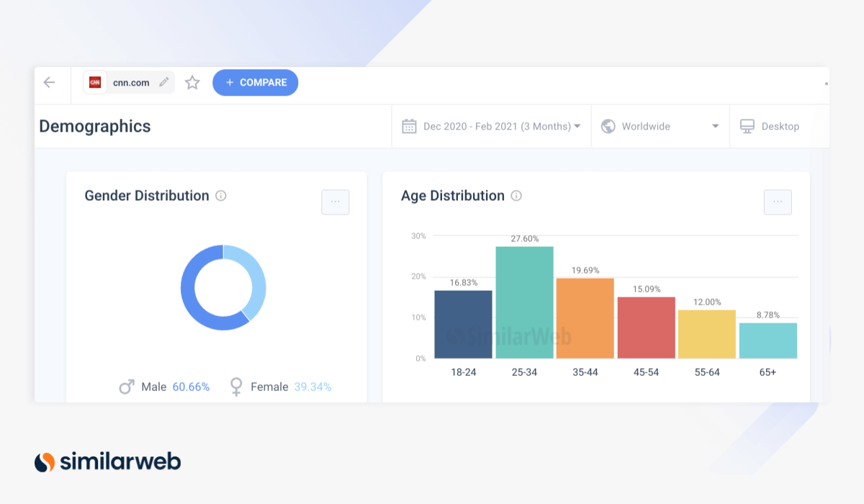Open Gender Distribution more options menu
864x504 pixels.
335,202
